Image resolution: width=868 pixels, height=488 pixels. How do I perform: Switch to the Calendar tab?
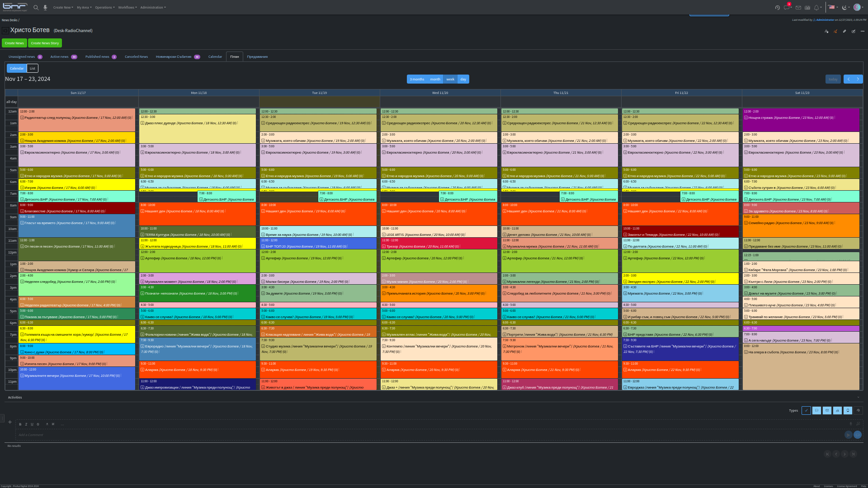pos(215,57)
